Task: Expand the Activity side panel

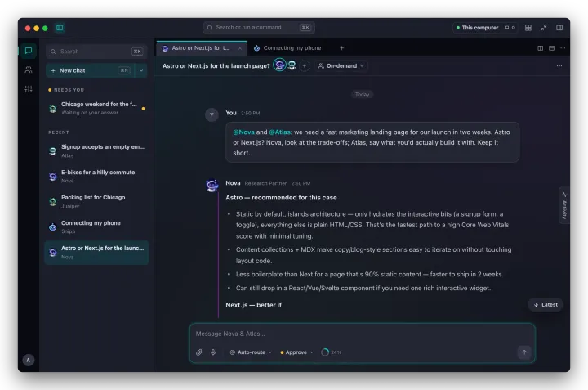Action: pyautogui.click(x=564, y=205)
